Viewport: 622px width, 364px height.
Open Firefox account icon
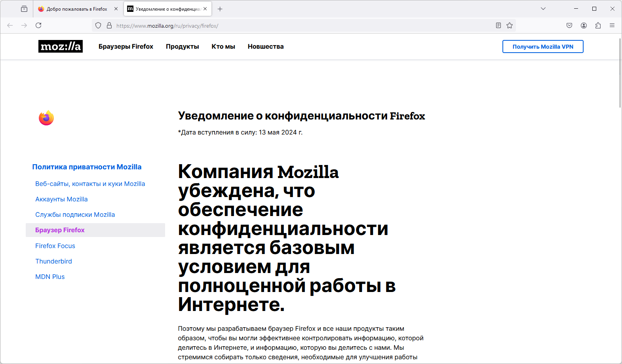(584, 25)
